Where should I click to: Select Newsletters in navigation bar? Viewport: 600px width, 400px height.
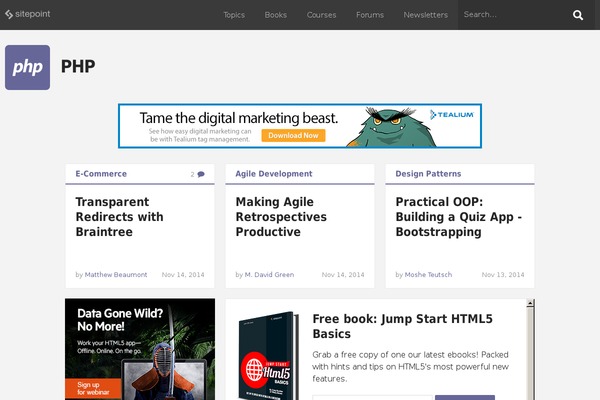(x=426, y=15)
